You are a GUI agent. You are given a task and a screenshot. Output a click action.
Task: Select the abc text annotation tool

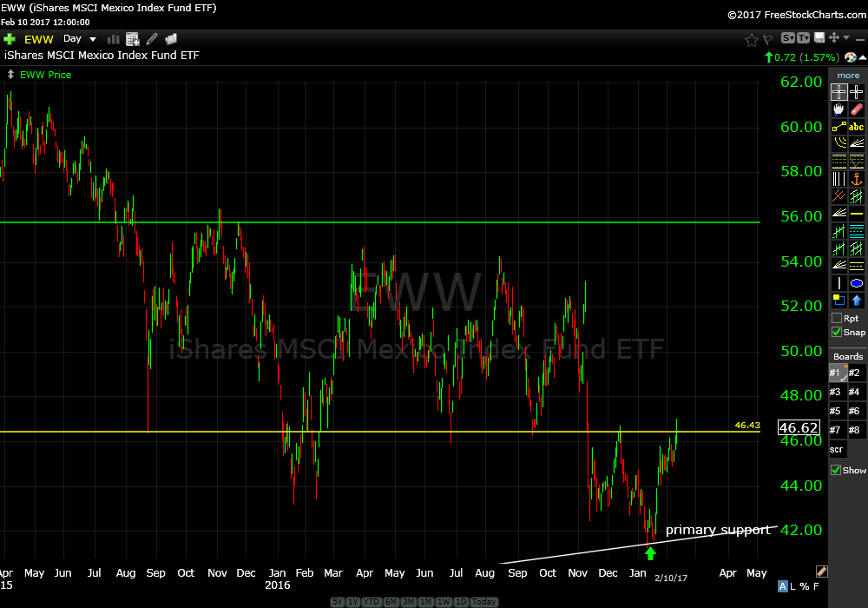(857, 127)
